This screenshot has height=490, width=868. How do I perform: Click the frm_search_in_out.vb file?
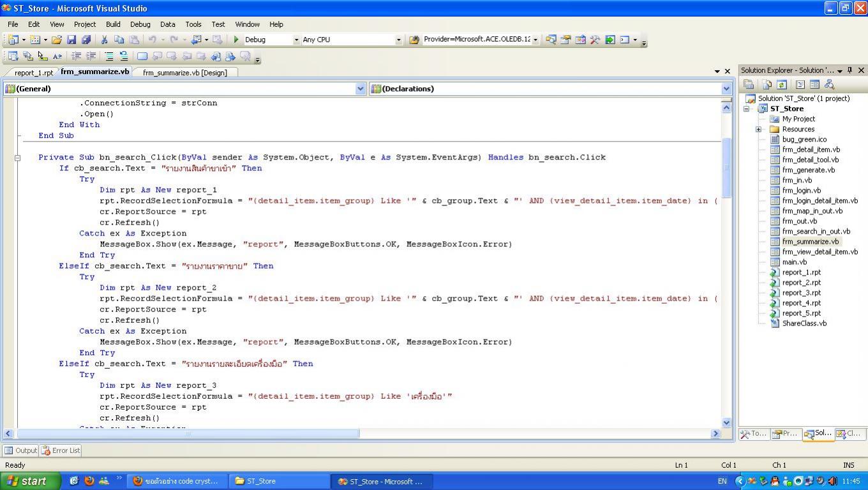816,232
